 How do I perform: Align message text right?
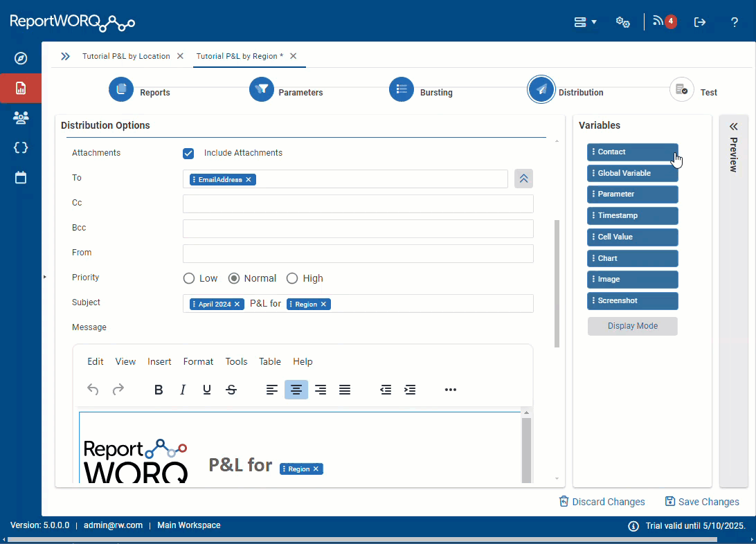(320, 390)
